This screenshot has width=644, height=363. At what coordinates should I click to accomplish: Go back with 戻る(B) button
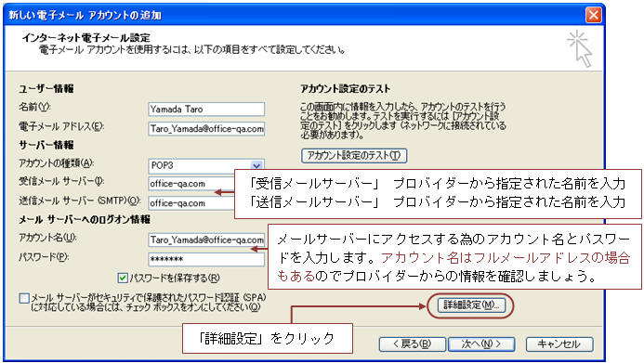[x=412, y=344]
